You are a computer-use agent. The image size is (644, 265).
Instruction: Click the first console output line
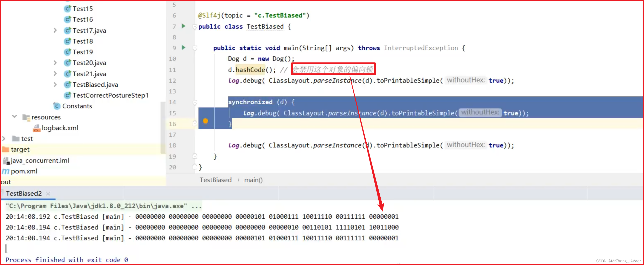coord(202,217)
